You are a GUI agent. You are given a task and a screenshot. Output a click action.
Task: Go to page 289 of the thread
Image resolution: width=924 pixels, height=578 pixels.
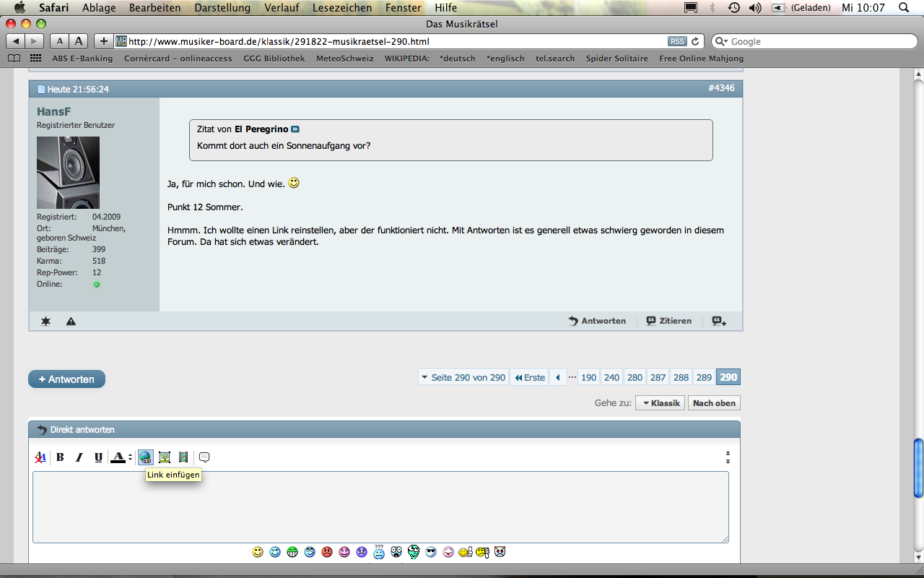704,377
